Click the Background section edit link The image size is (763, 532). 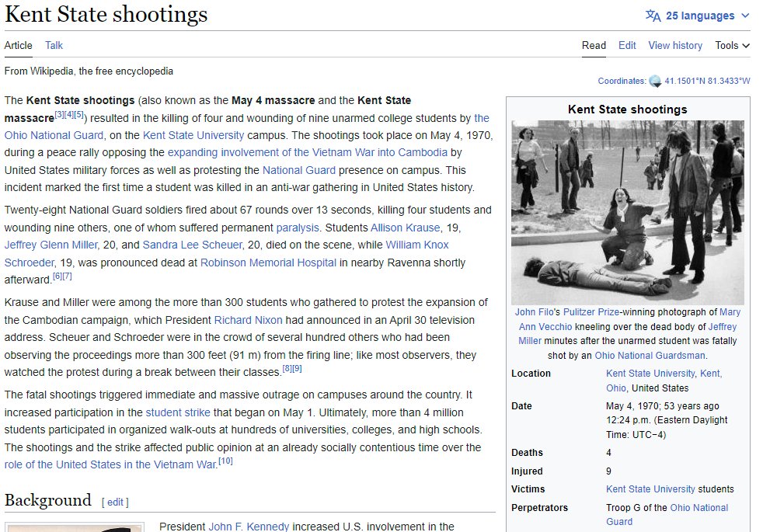[115, 502]
